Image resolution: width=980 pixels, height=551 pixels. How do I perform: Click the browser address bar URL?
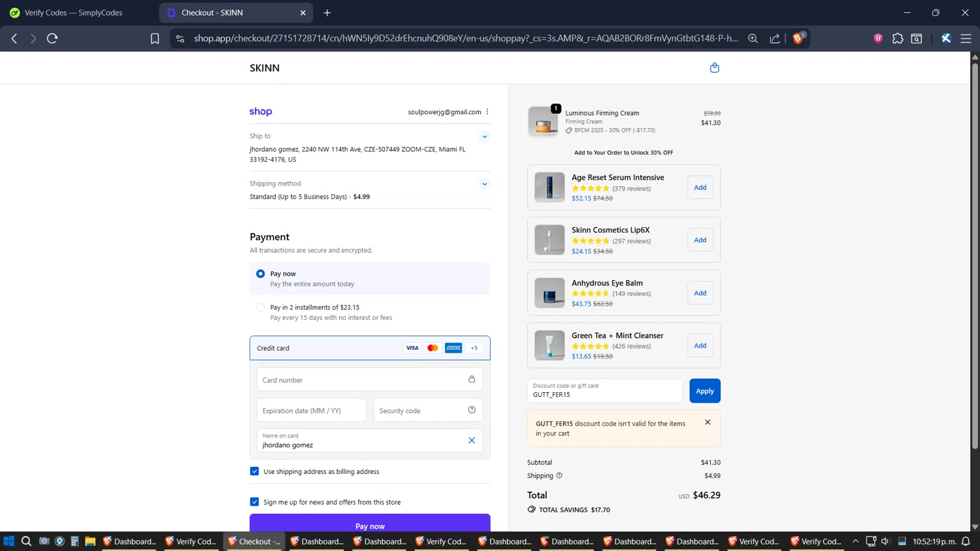click(x=466, y=39)
